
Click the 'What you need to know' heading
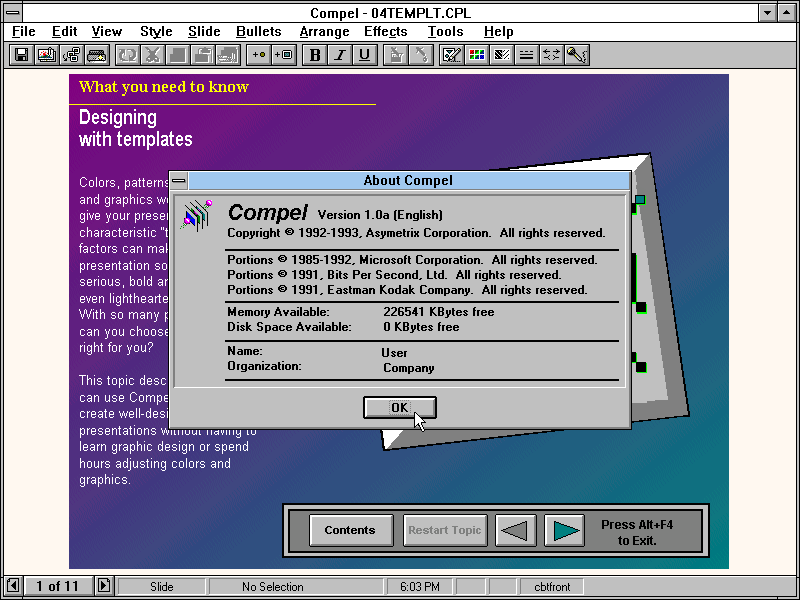tap(164, 87)
